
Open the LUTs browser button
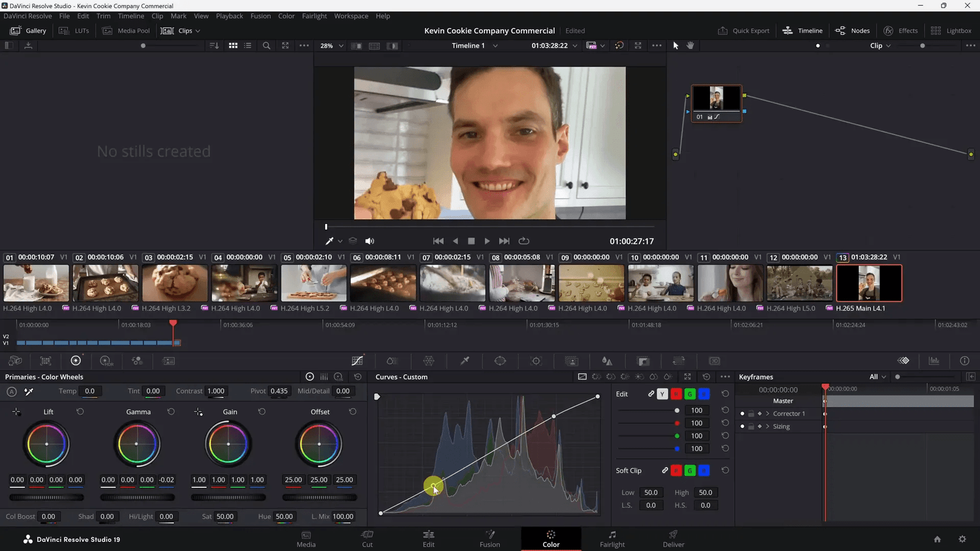click(74, 31)
